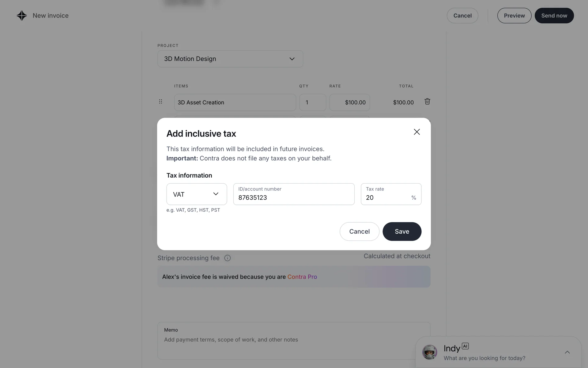Viewport: 588px width, 368px height.
Task: Cancel the tax dialog
Action: coord(359,232)
